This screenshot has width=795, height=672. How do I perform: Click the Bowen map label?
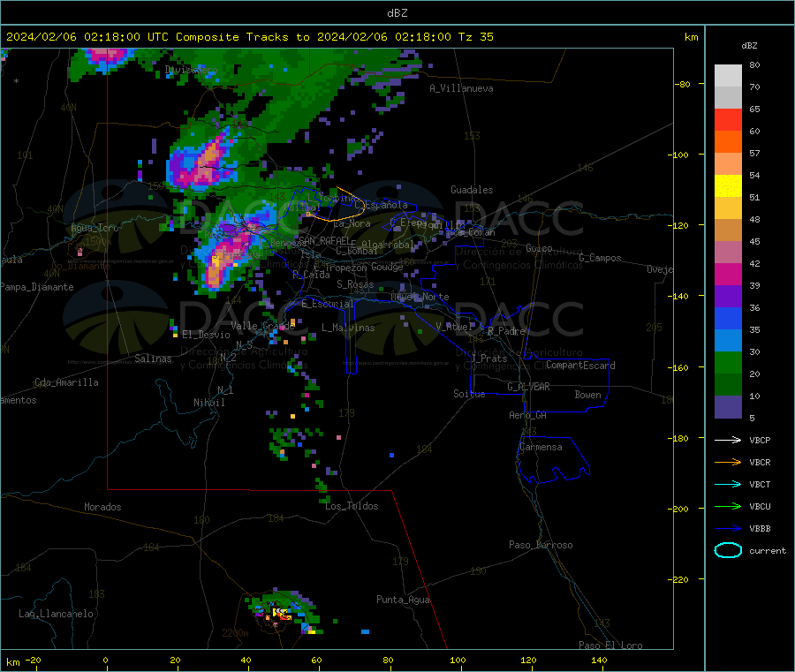[587, 395]
